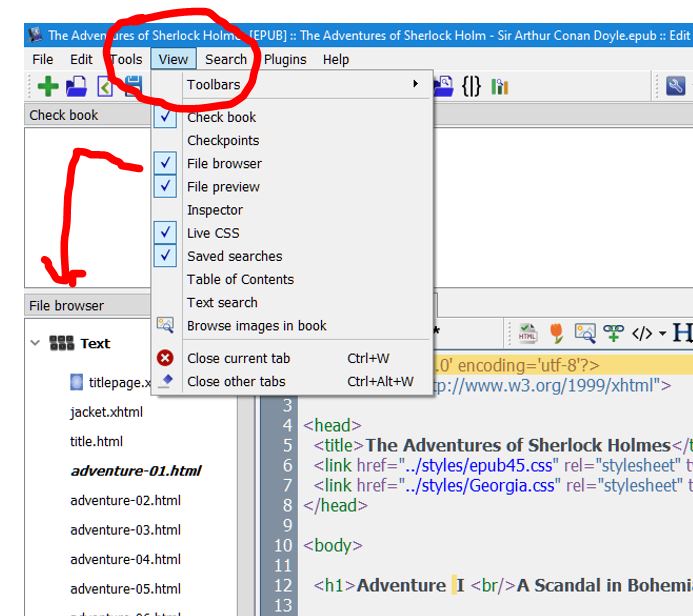This screenshot has height=616, width=693.
Task: Open the Search menu
Action: (226, 59)
